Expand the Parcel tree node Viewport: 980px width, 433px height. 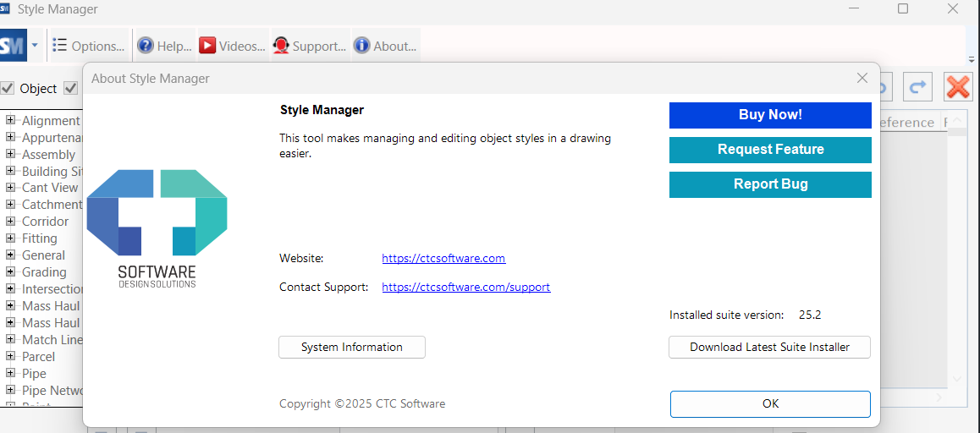click(11, 356)
